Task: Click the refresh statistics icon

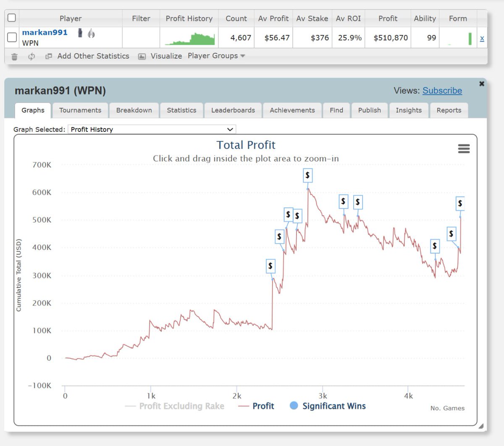Action: pos(31,56)
